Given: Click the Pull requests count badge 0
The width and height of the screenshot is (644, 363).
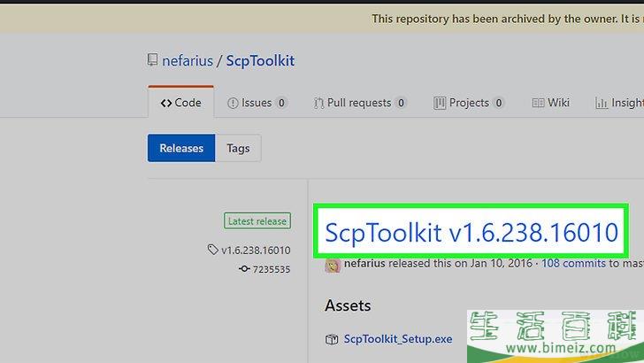Looking at the screenshot, I should pyautogui.click(x=401, y=103).
